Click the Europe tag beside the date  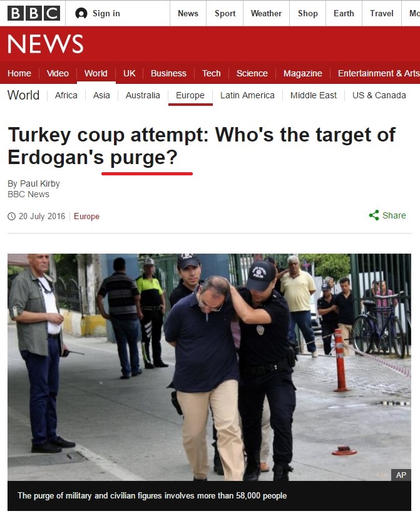point(86,216)
